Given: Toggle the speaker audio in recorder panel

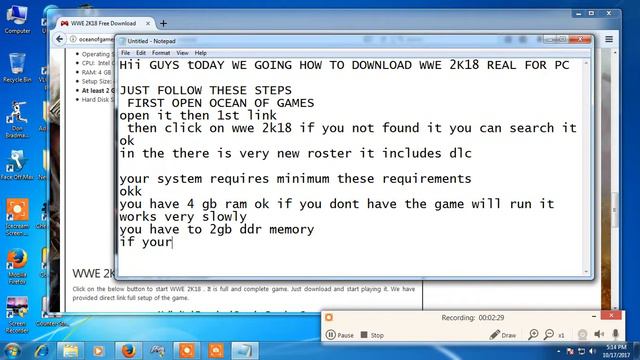Looking at the screenshot, I should (599, 335).
